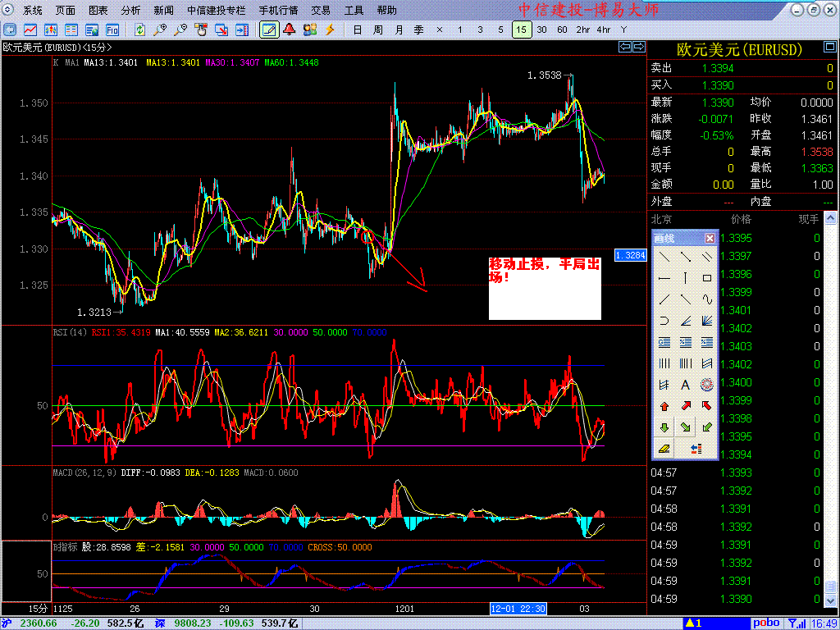The image size is (840, 630).
Task: Switch chart period to 季 (quarterly)
Action: [x=418, y=30]
